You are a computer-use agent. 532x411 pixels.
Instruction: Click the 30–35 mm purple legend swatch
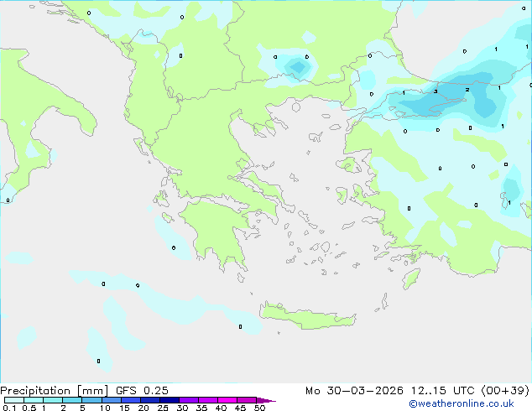click(x=189, y=400)
